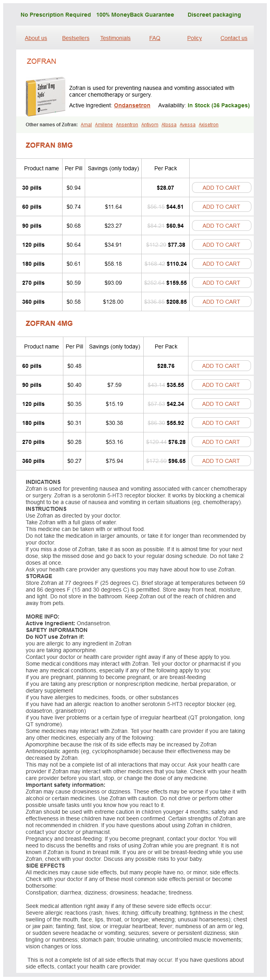Add 120 pills of Zofran 8mg to cart
This screenshot has width=270, height=980.
tap(221, 245)
